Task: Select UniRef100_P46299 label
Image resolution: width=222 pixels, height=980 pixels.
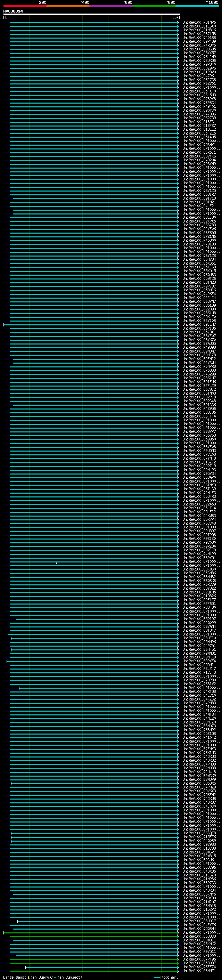Action: tap(199, 374)
